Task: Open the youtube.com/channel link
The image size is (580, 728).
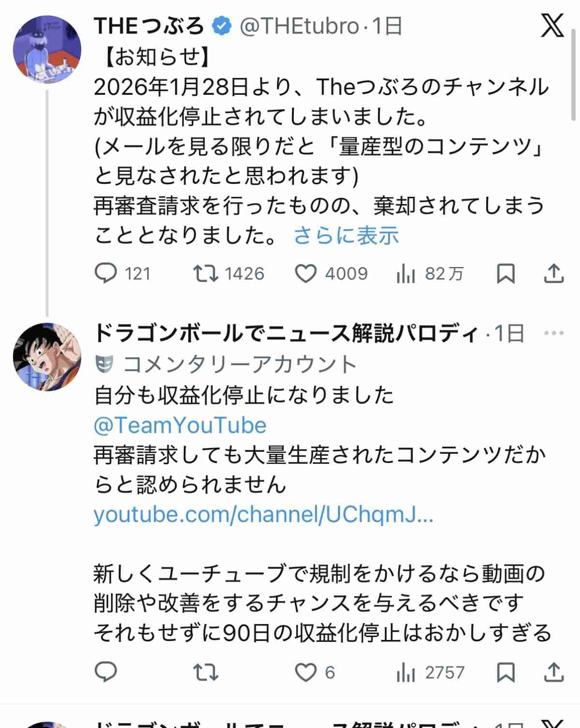Action: click(x=263, y=514)
